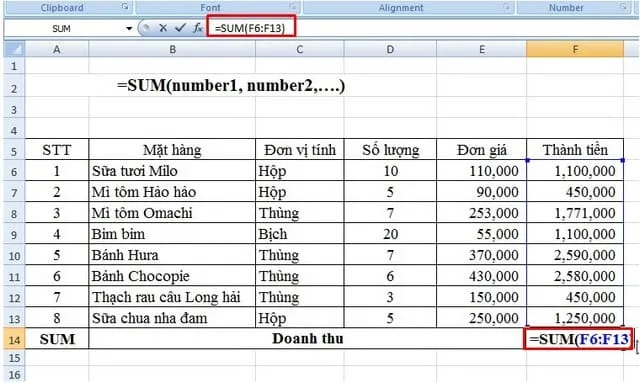
Task: Select column D header
Action: pyautogui.click(x=390, y=49)
